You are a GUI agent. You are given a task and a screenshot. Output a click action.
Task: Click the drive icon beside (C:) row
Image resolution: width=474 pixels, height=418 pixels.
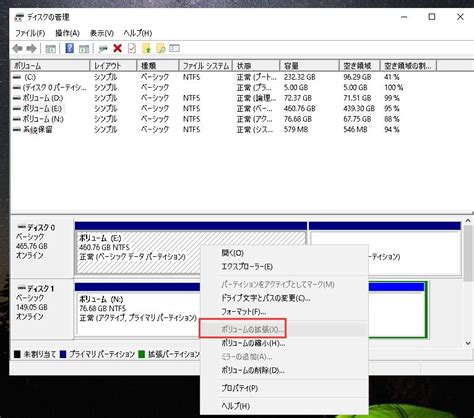(17, 77)
